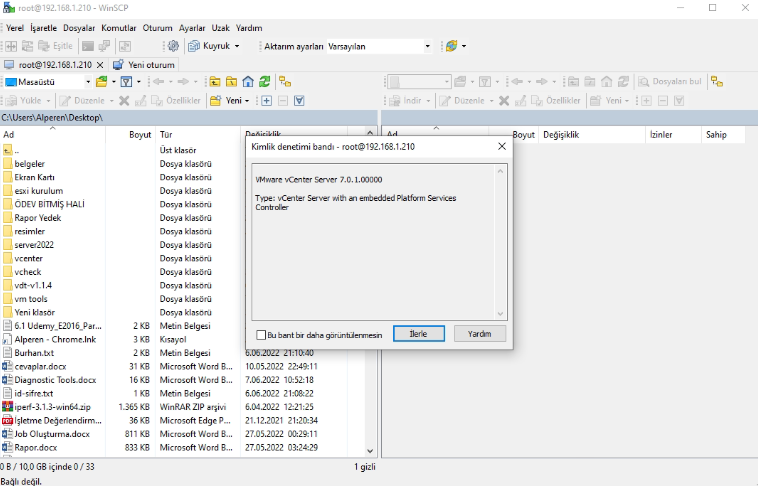Sort local files by Tür column
Image resolution: width=758 pixels, height=486 pixels.
click(x=198, y=134)
